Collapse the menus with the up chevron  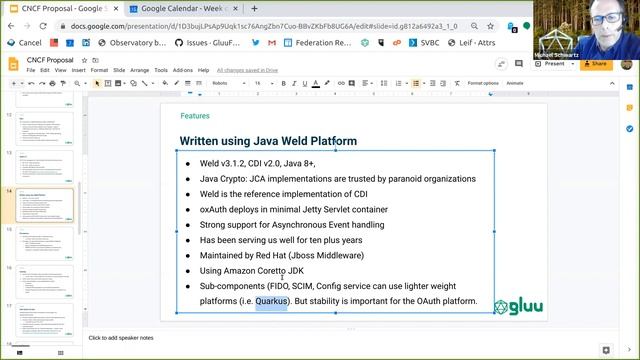612,83
